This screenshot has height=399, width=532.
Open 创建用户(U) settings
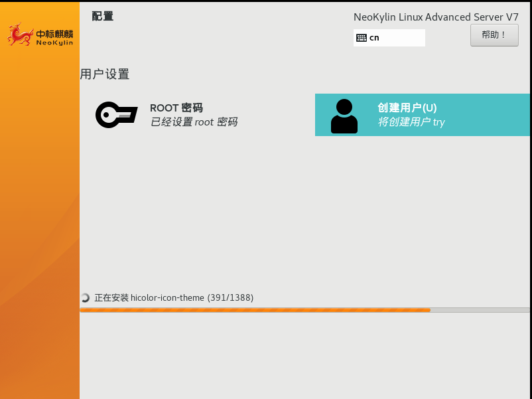(x=423, y=115)
